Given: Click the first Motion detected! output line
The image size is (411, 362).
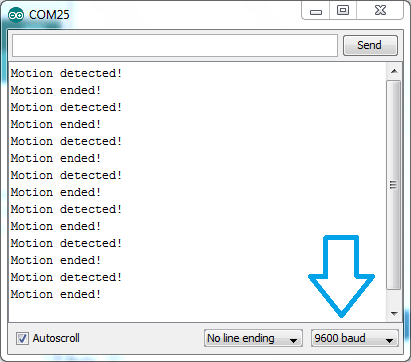Looking at the screenshot, I should coord(66,73).
